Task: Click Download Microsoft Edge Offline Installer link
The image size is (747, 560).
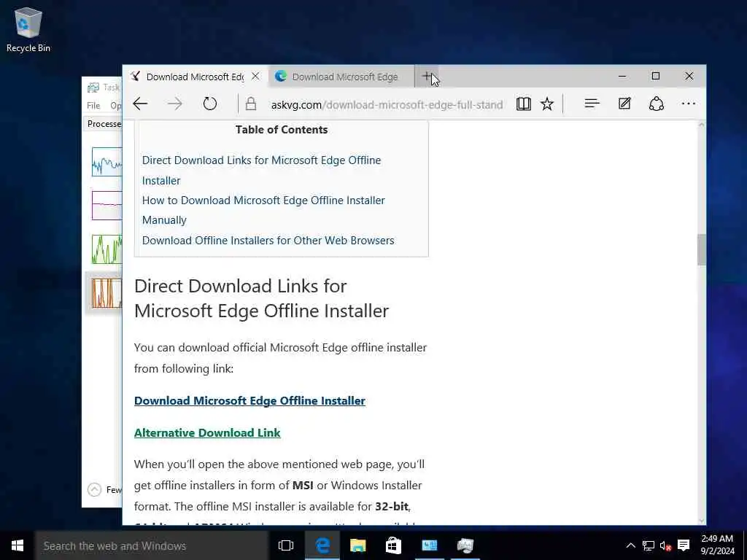Action: [x=249, y=401]
